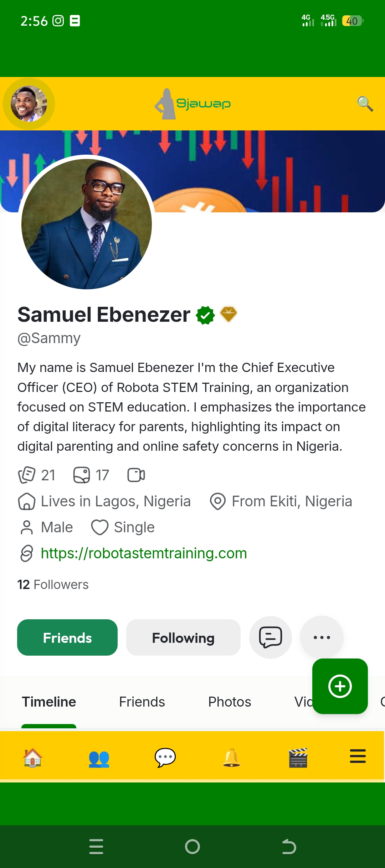385x868 pixels.
Task: Tap the green plus create button
Action: tap(340, 686)
